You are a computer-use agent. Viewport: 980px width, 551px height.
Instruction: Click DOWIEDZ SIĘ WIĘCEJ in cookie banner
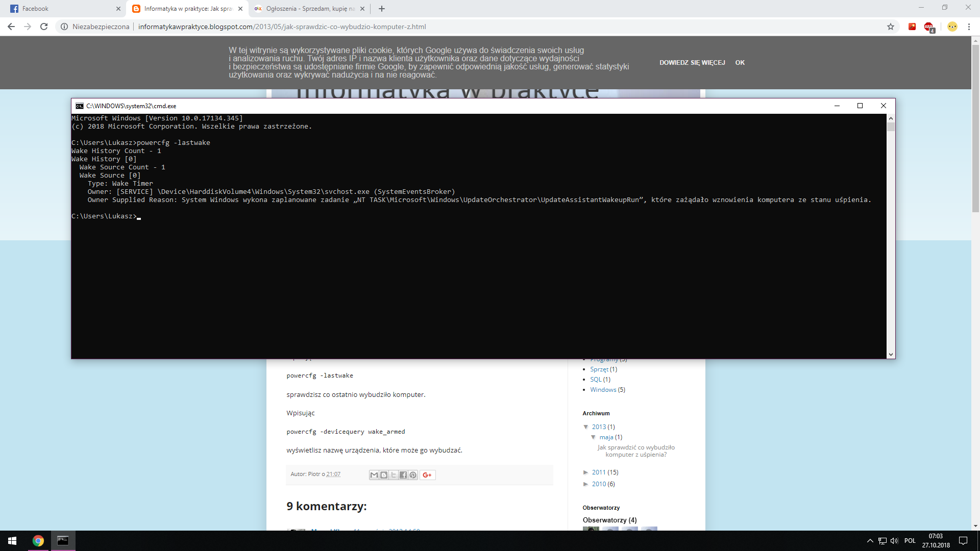tap(692, 63)
